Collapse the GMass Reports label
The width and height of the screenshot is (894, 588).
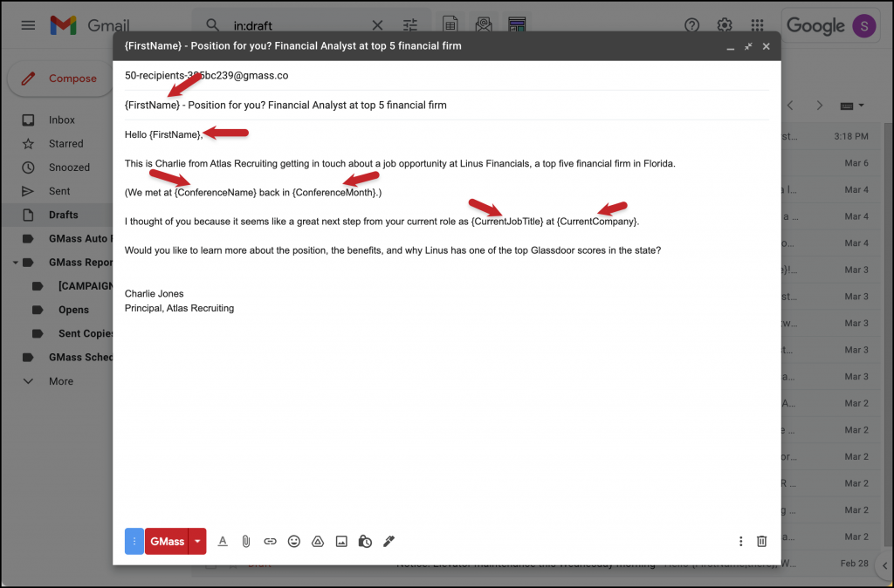coord(15,262)
